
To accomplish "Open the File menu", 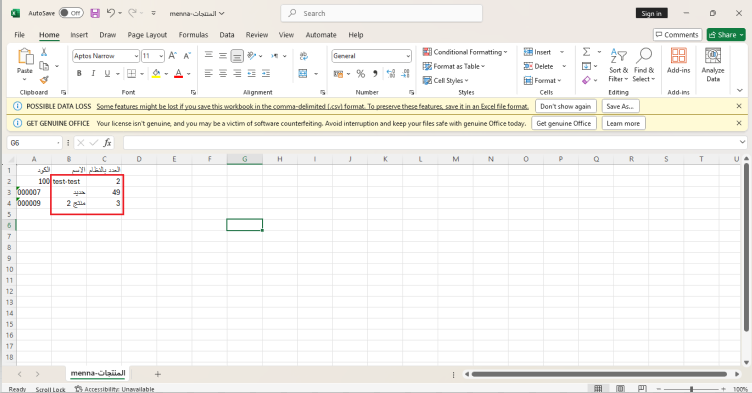I will (20, 35).
